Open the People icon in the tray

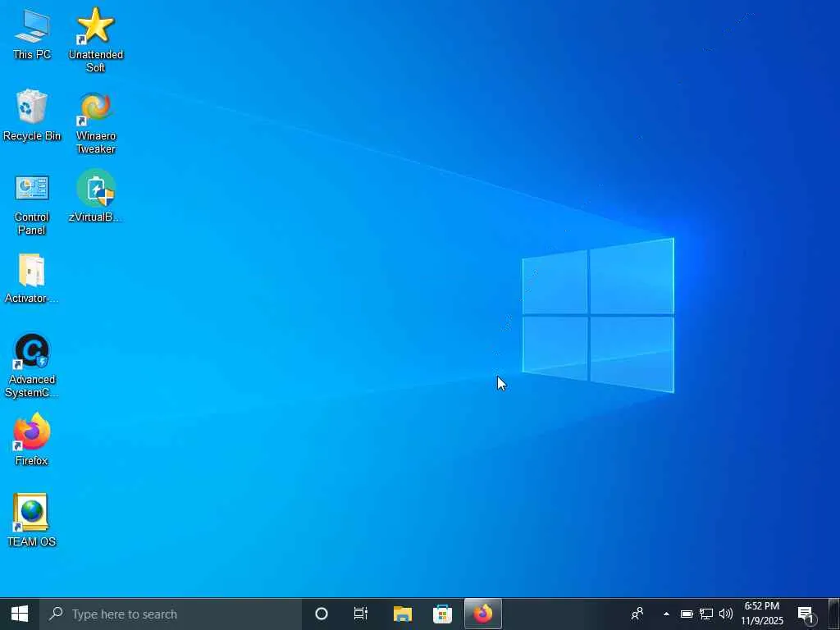[x=637, y=614]
